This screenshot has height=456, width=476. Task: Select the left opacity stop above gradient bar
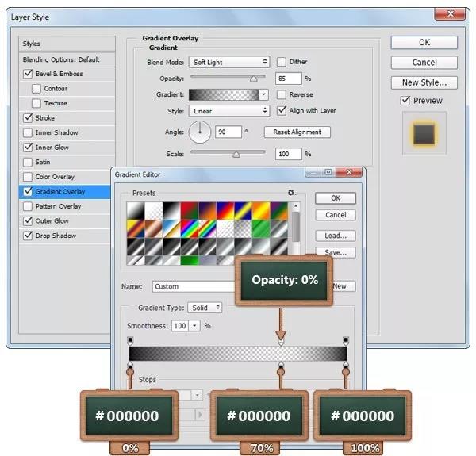pos(130,341)
